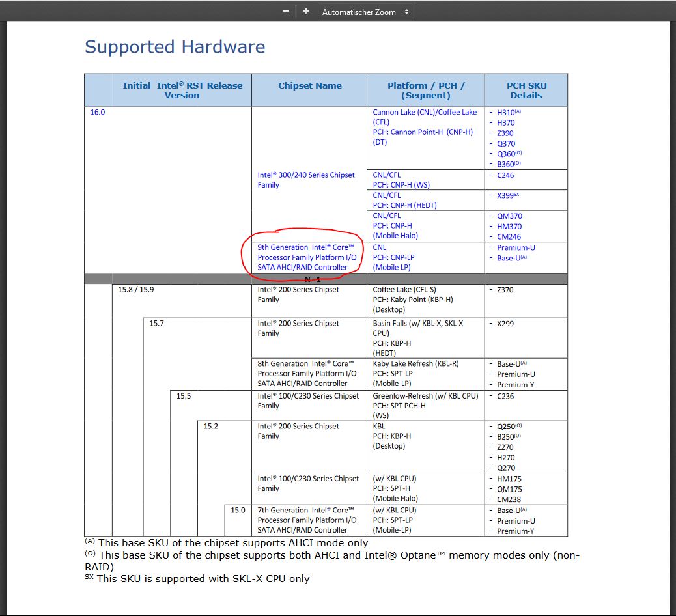Viewport: 676px width, 616px height.
Task: Click the H370 SKU entry
Action: tap(506, 123)
